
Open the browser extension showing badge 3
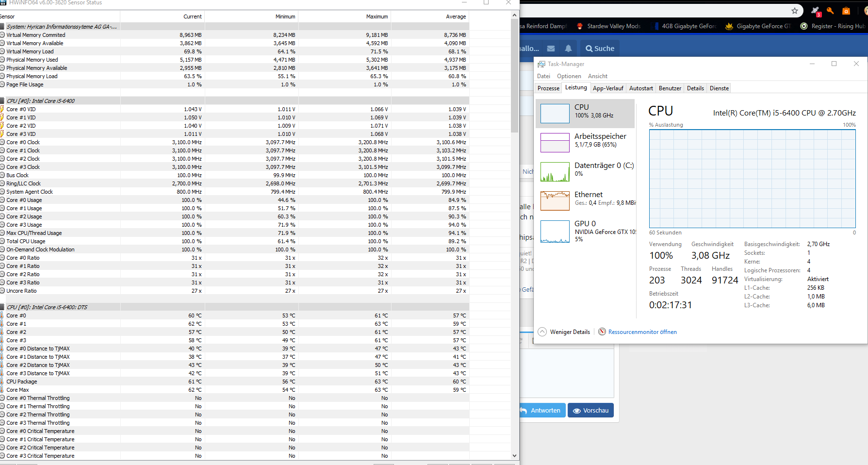[x=816, y=11]
